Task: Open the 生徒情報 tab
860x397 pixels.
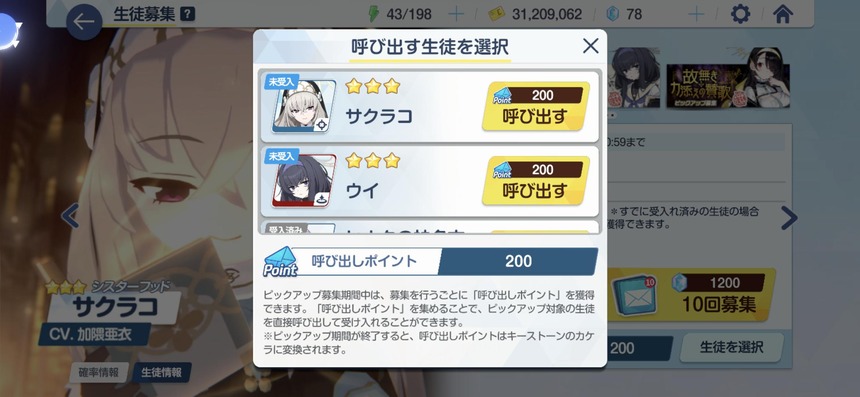Action: point(161,373)
